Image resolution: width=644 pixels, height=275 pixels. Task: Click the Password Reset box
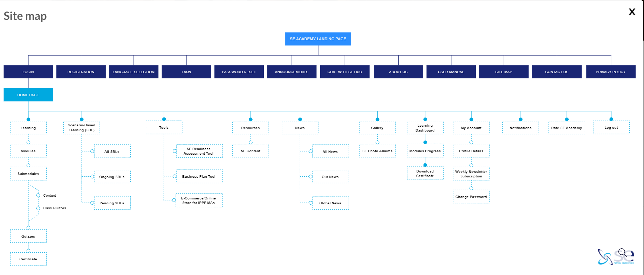click(x=239, y=72)
